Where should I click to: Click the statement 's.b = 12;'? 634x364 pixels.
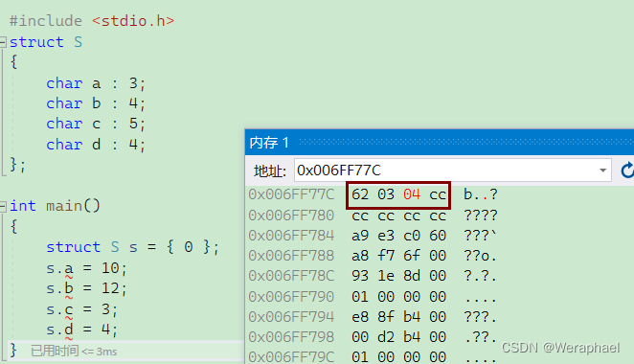click(86, 288)
